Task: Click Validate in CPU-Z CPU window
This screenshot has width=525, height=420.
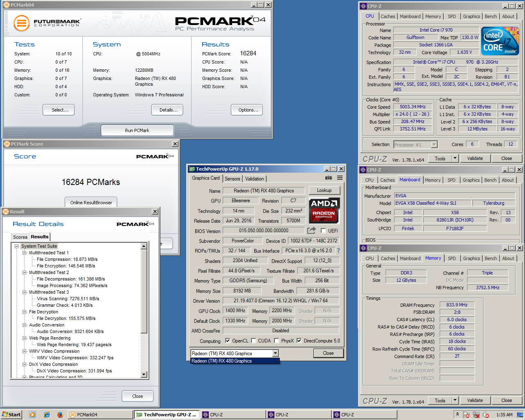Action: pos(475,158)
